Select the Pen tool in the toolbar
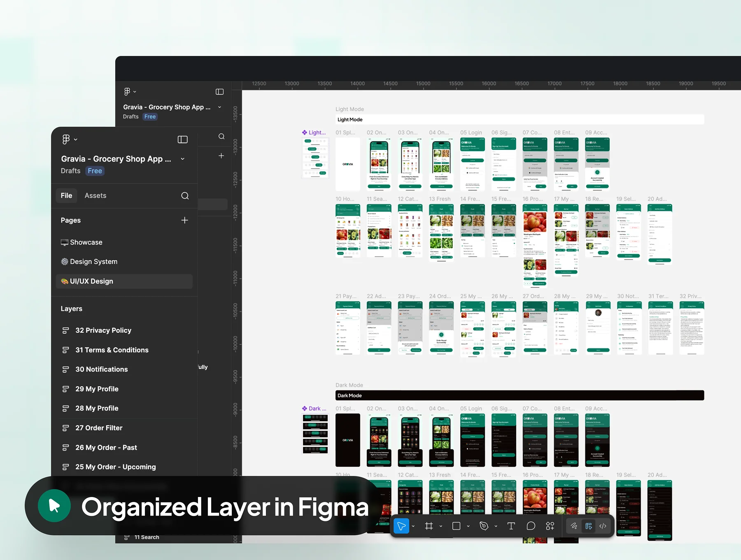The height and width of the screenshot is (560, 741). pyautogui.click(x=484, y=526)
